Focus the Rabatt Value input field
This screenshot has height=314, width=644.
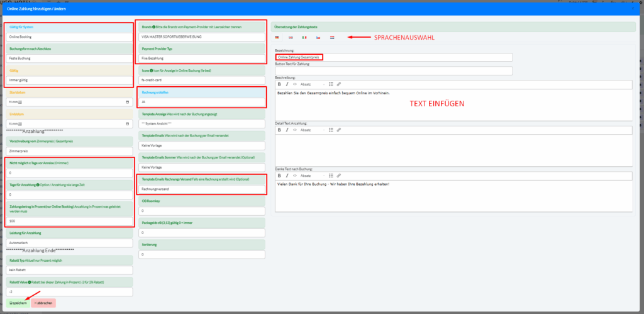click(x=69, y=292)
